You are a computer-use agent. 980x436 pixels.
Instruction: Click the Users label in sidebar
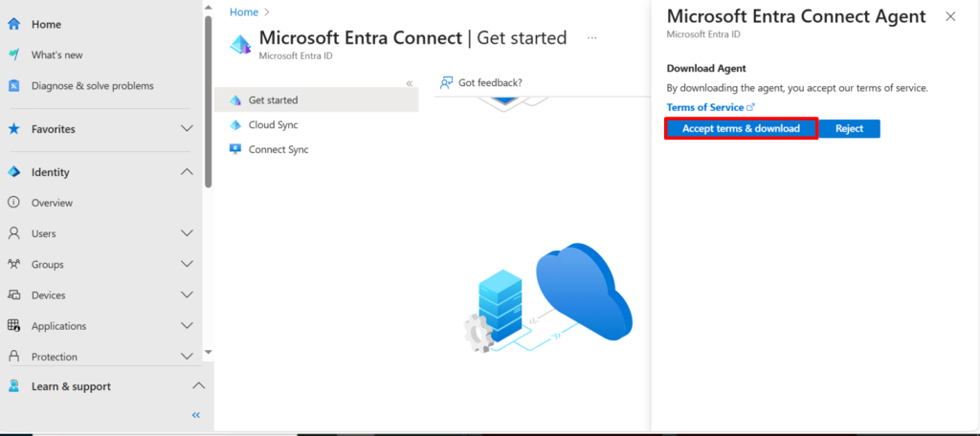(x=44, y=233)
